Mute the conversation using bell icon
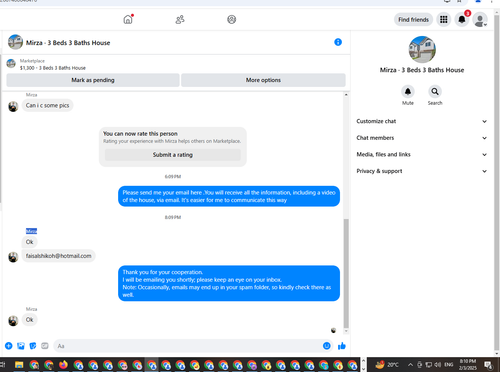The width and height of the screenshot is (500, 372). [408, 91]
